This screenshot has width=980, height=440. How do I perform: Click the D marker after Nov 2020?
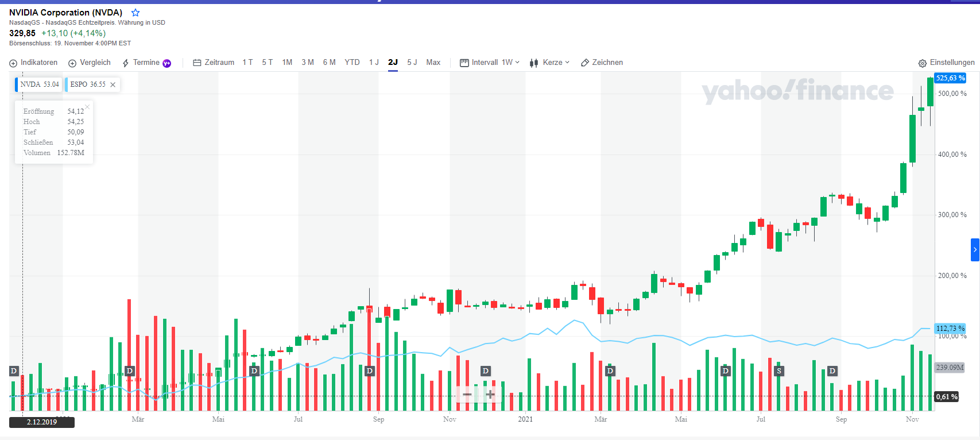coord(485,371)
